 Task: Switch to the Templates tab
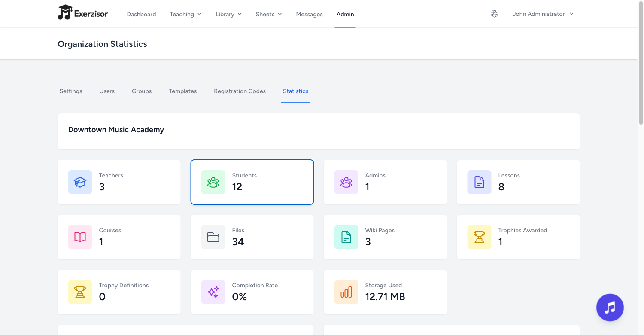tap(182, 91)
